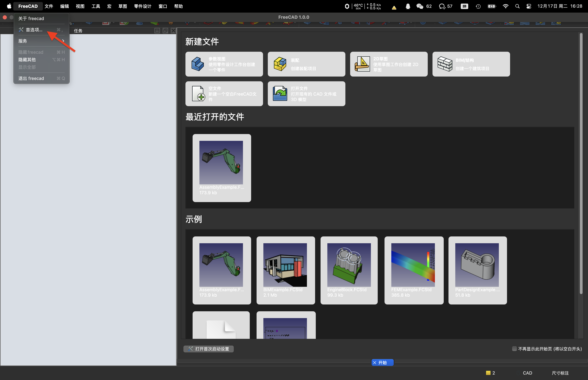The width and height of the screenshot is (588, 380).
Task: Open the 零件设计 menu
Action: coord(143,6)
